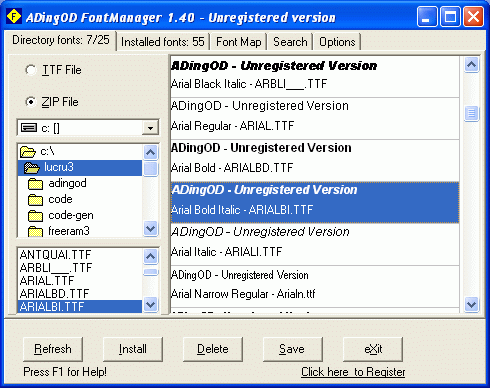Select the code-gen folder
490x388 pixels.
(80, 215)
